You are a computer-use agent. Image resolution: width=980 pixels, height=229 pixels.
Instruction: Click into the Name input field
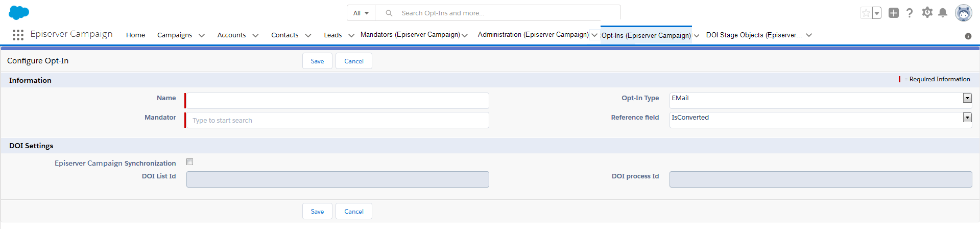click(x=337, y=101)
